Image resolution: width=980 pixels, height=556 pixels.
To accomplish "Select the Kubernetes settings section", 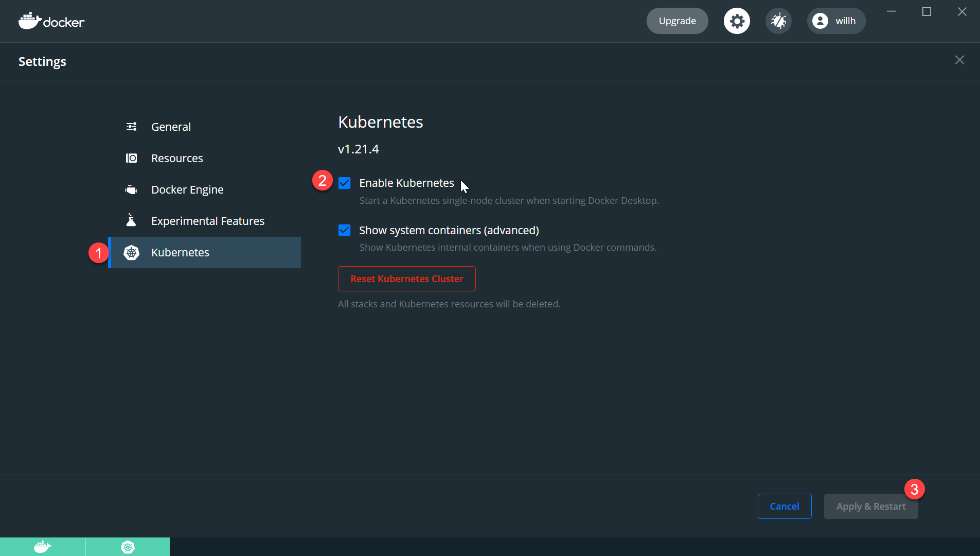I will point(205,252).
